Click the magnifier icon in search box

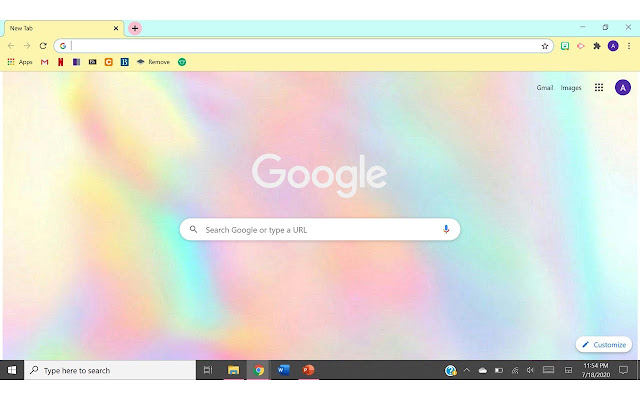point(193,229)
